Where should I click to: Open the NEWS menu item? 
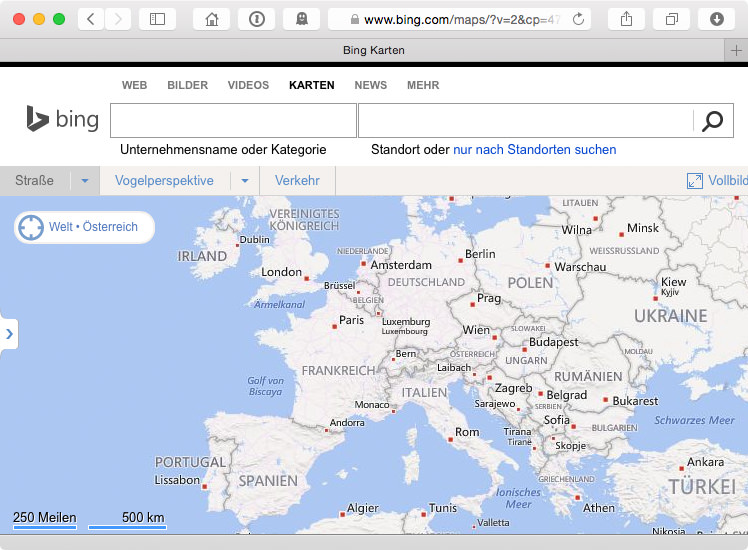[x=370, y=86]
